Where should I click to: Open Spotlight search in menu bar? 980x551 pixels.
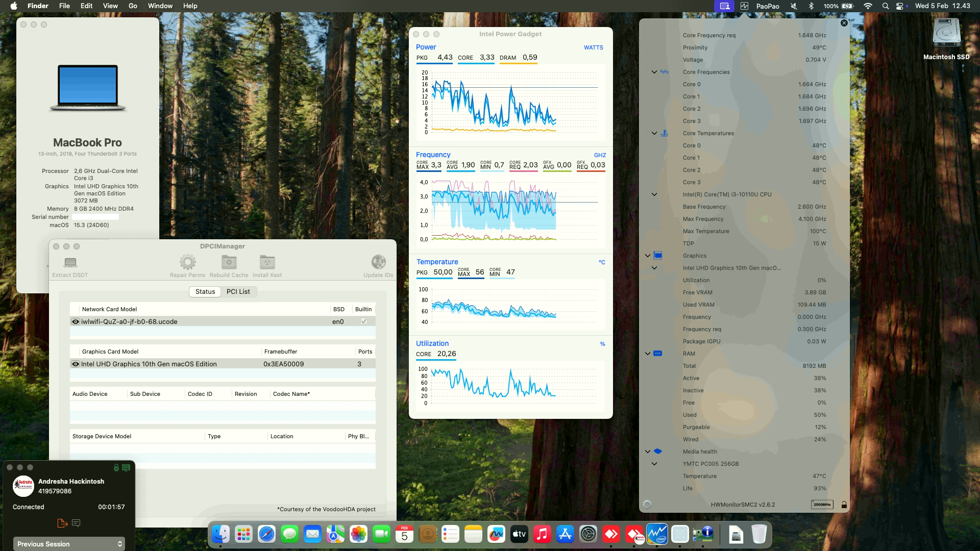coord(886,6)
